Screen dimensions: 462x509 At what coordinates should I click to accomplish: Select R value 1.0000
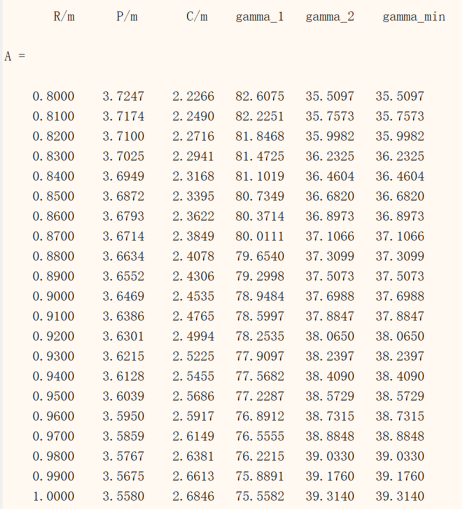(x=53, y=496)
